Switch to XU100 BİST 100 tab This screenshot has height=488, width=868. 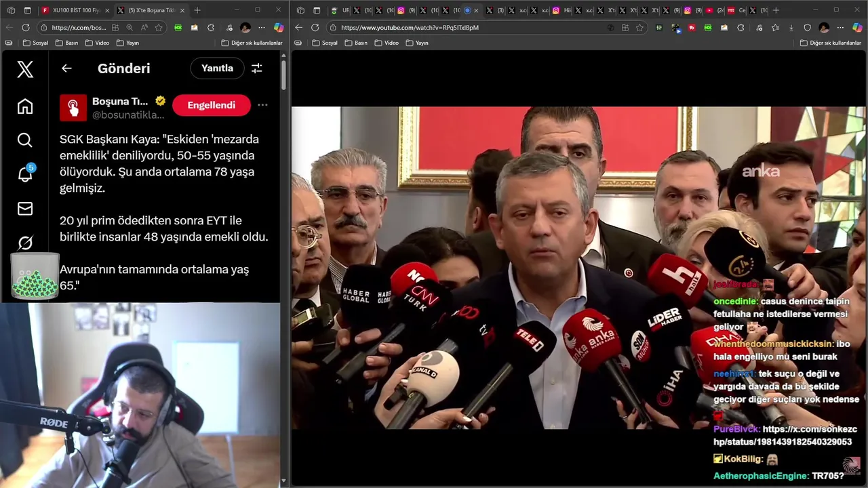click(x=75, y=10)
